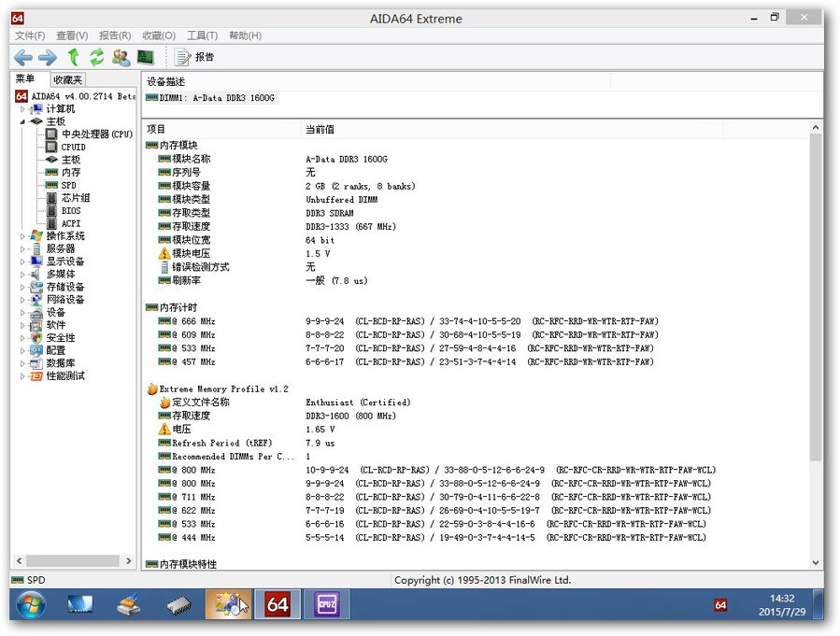The image size is (840, 636).
Task: Select 芯片组 in the tree
Action: point(68,198)
